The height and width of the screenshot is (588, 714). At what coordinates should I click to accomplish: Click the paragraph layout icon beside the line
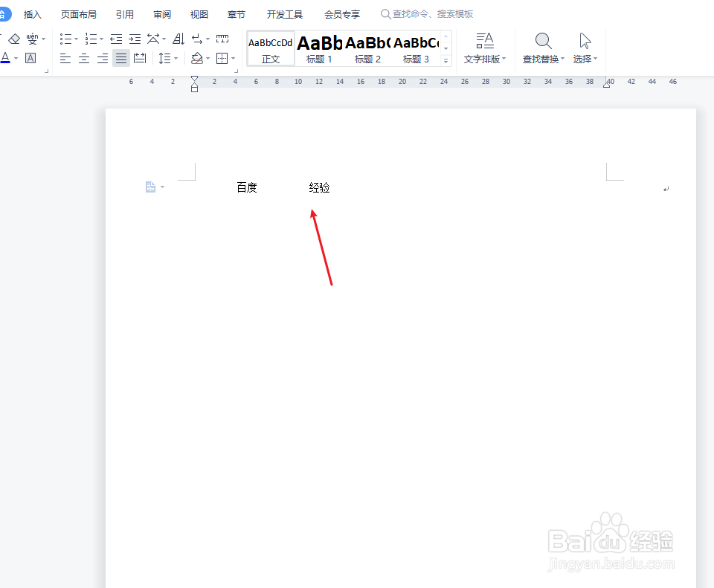click(x=151, y=187)
